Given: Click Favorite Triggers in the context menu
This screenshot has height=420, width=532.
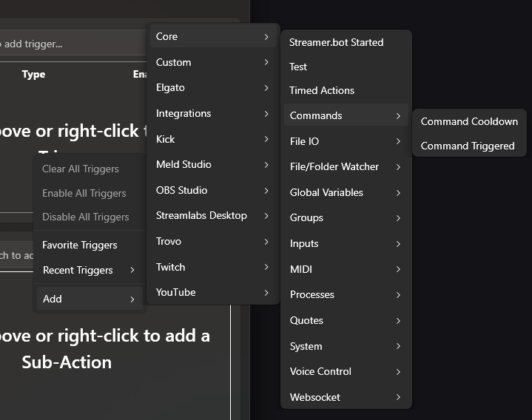Looking at the screenshot, I should pos(80,245).
